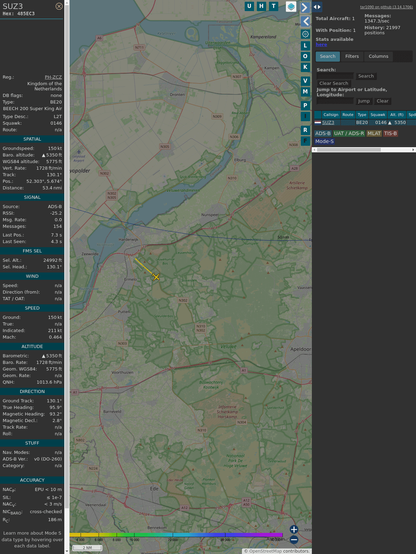Sort table by Callsign column
Screen dimensions: 416x554
point(330,115)
